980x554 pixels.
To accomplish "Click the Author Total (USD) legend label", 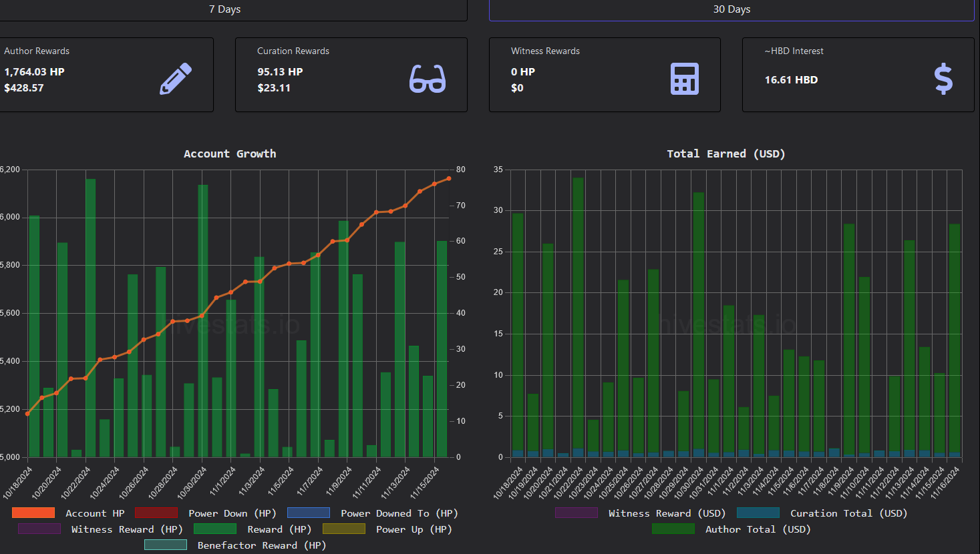I will coord(758,529).
